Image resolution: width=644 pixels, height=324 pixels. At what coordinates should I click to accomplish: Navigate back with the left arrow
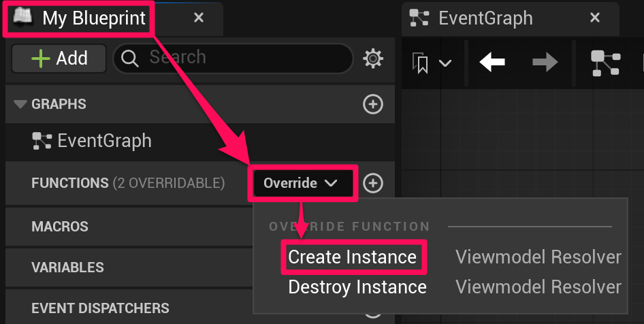[492, 63]
